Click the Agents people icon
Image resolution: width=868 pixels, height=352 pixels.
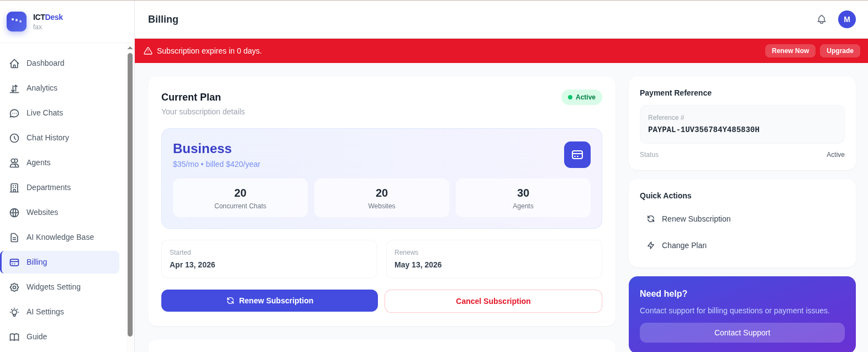[x=14, y=163]
